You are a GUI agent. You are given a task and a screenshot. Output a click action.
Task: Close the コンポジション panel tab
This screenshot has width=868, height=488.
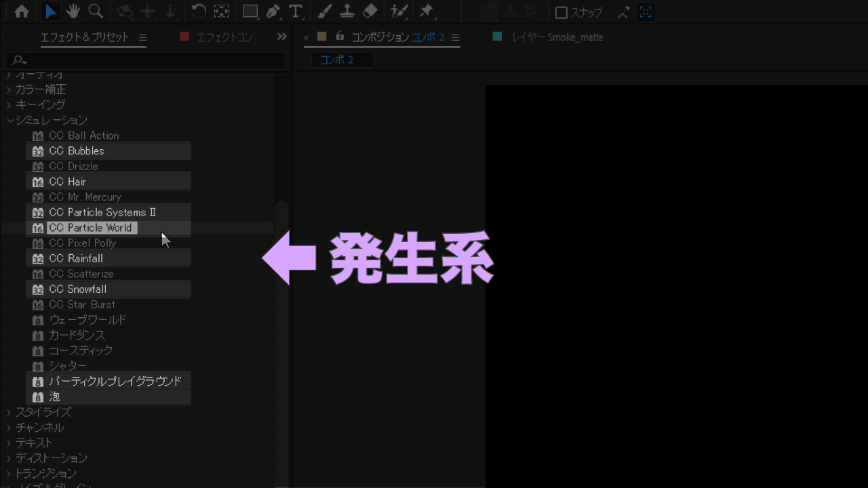(x=307, y=37)
